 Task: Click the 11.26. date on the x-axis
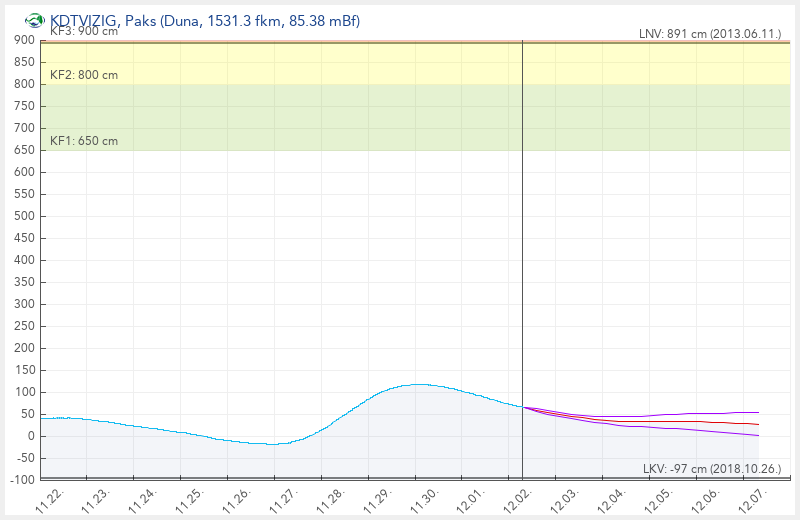click(x=236, y=500)
